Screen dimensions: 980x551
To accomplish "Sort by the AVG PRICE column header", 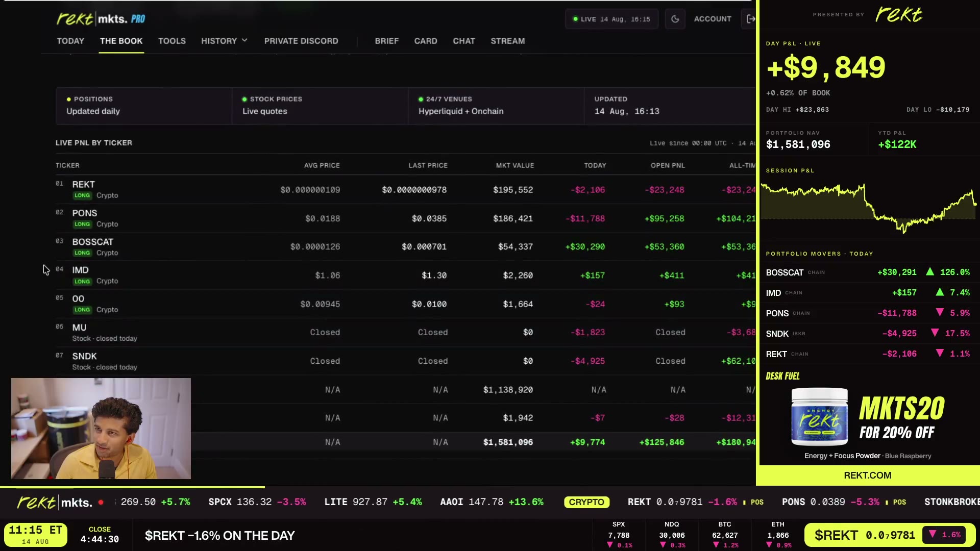I will (322, 165).
